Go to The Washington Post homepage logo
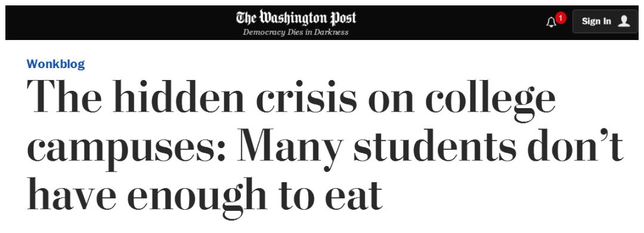Screen dimensions: 644x233 click(296, 18)
